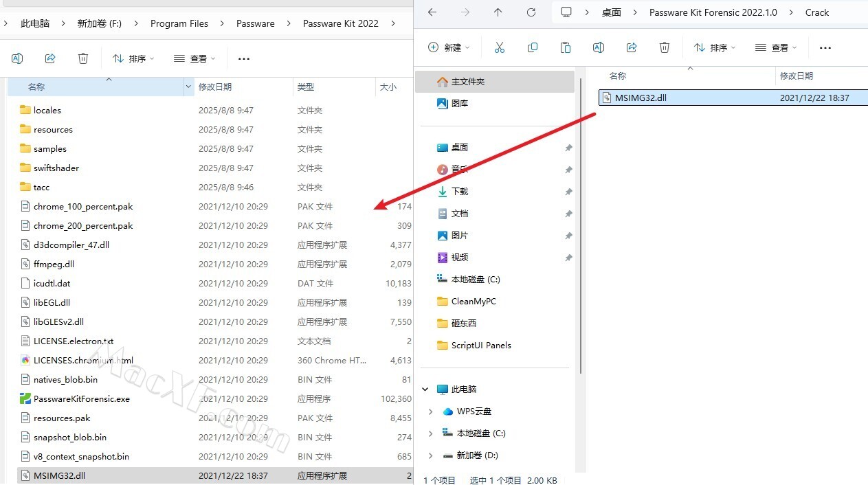Image resolution: width=868 pixels, height=485 pixels.
Task: Collapse the This PC (此电脑) tree node
Action: click(x=425, y=390)
